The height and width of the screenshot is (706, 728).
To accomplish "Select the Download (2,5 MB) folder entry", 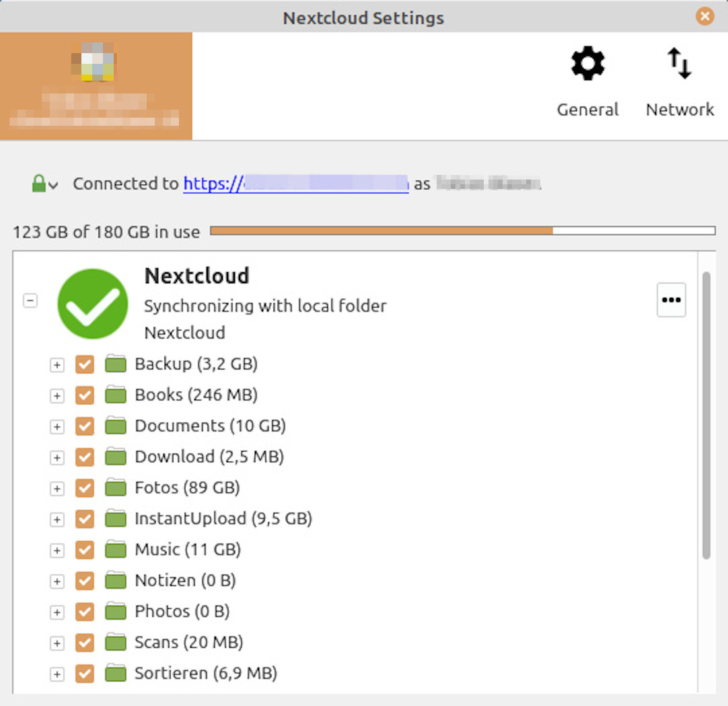I will 209,457.
